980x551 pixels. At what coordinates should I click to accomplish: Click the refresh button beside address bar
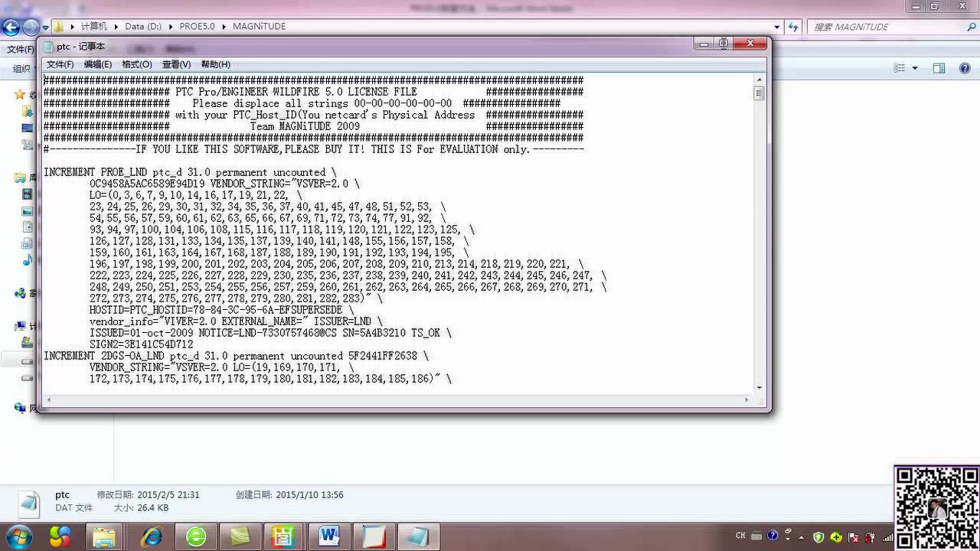point(793,27)
